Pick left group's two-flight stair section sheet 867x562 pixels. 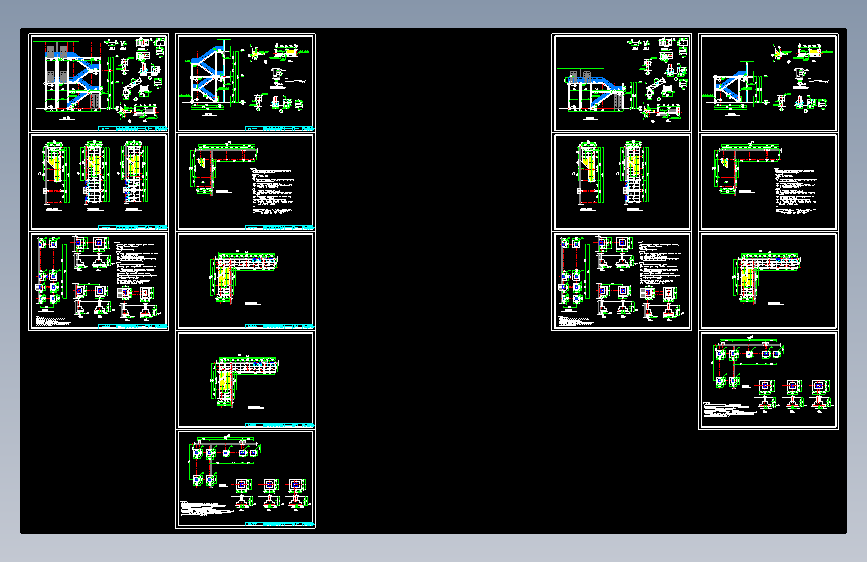[x=246, y=83]
